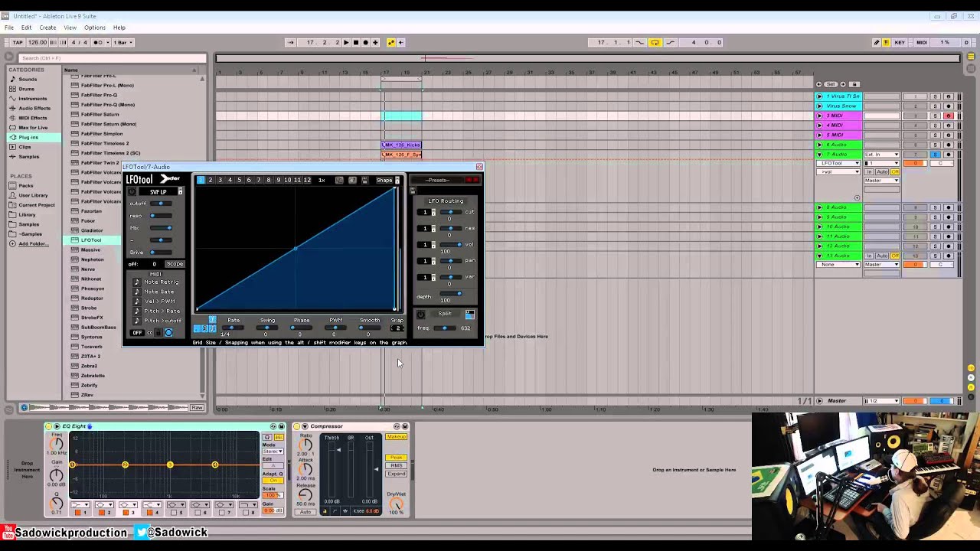Open the LFOtool Shape dropdown
980x551 pixels.
[x=387, y=181]
